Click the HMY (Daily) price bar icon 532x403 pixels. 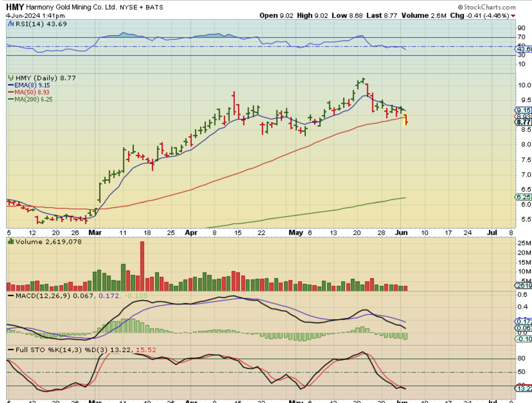coord(11,78)
